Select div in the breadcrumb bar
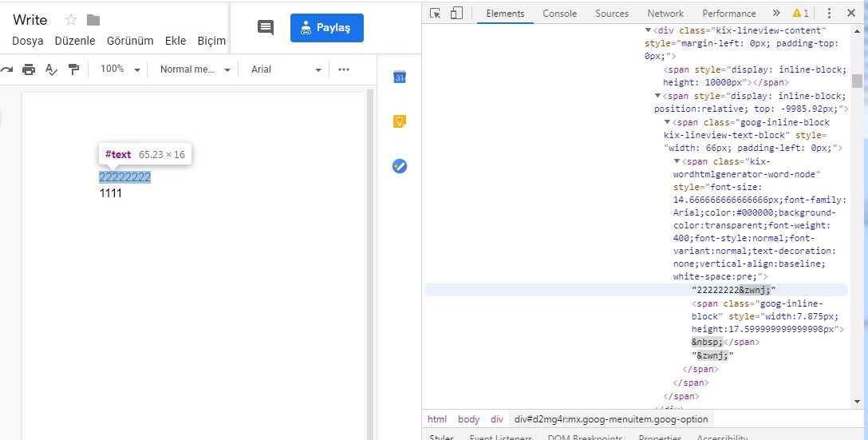 coord(496,419)
